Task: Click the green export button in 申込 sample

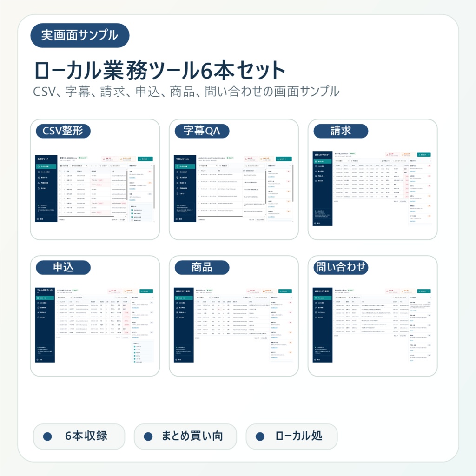Action: (146, 291)
